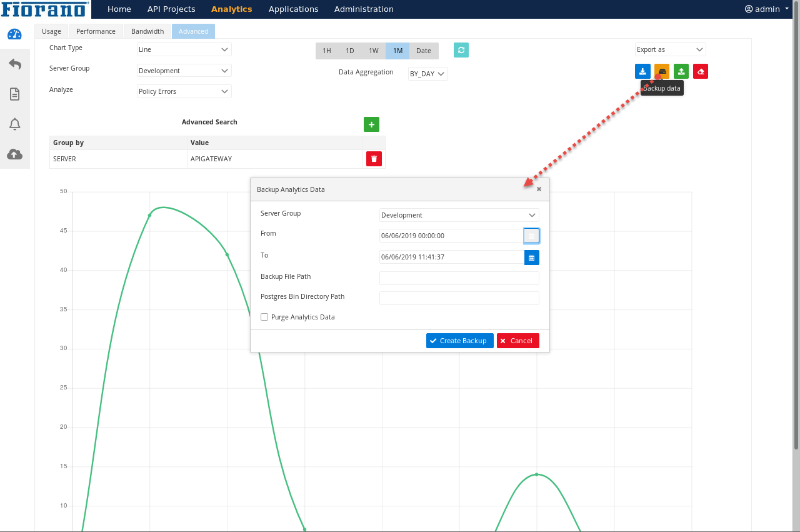The image size is (800, 532).
Task: Click the green upload restore icon
Action: (681, 71)
